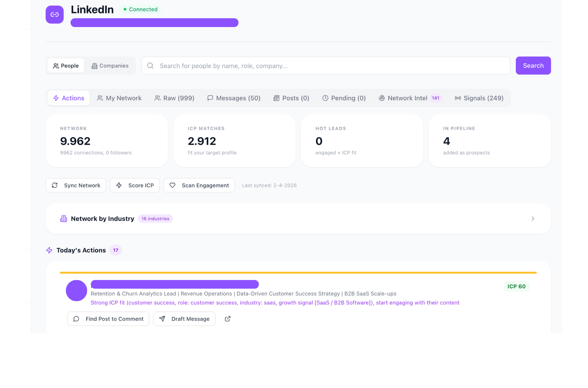Click the Network by Industry building icon
This screenshot has width=588, height=388.
(64, 218)
